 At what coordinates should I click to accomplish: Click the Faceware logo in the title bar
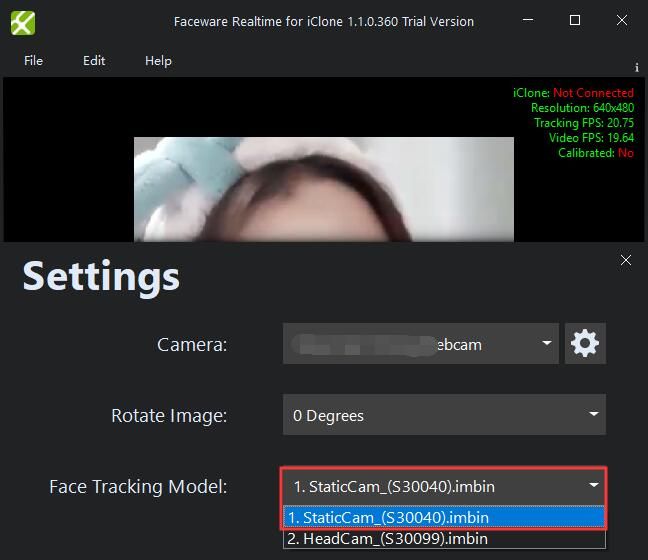[x=23, y=21]
